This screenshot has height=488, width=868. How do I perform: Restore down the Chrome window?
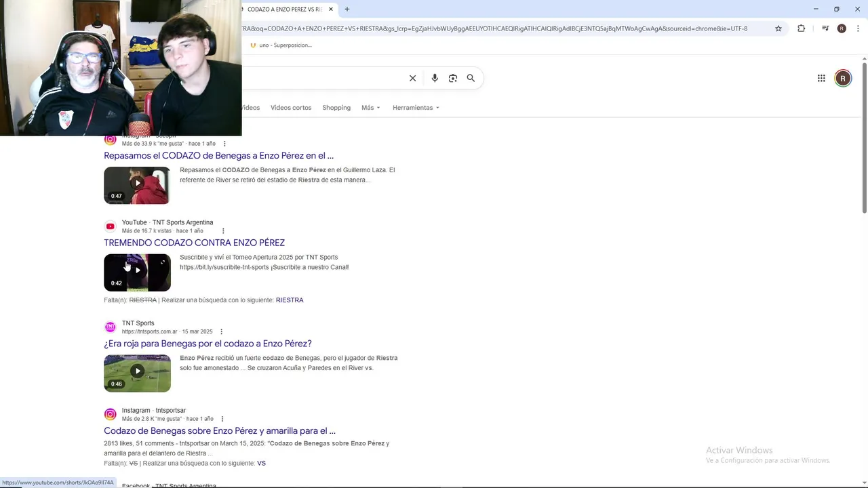click(837, 9)
